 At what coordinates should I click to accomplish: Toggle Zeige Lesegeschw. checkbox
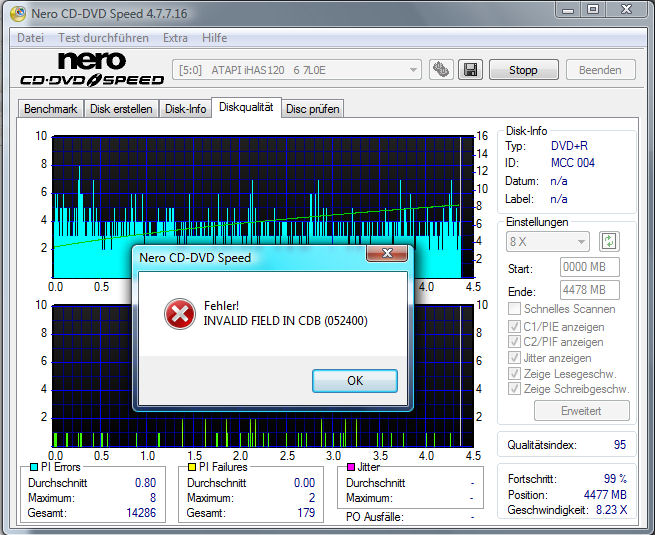[x=514, y=373]
